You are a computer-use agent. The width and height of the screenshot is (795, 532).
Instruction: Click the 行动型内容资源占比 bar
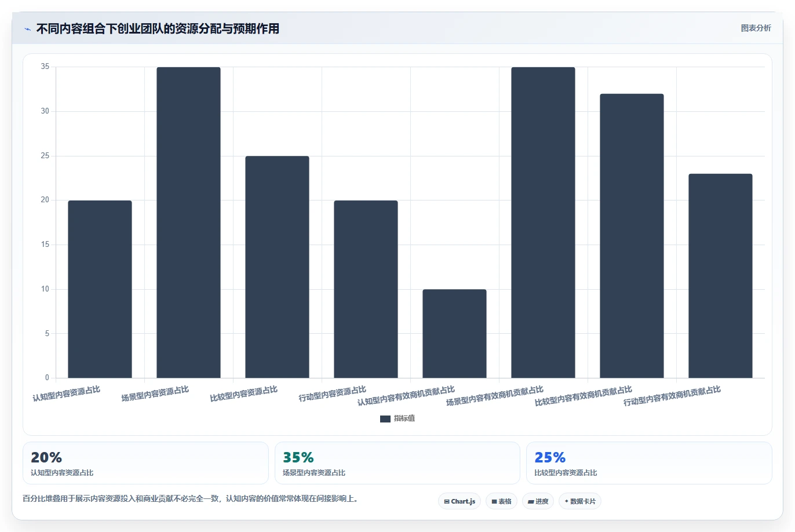click(x=366, y=289)
